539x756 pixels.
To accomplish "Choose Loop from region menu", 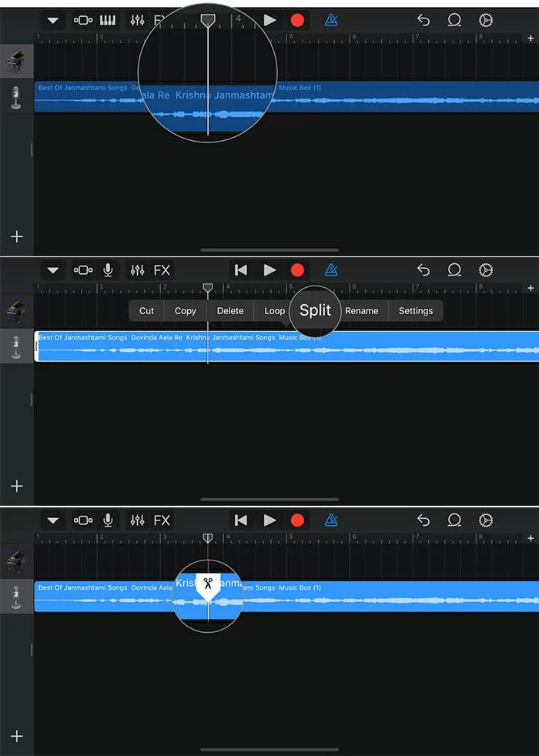I will coord(274,311).
